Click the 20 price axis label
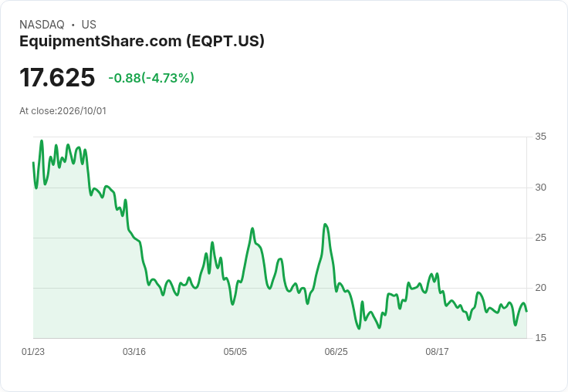Screen dimensions: 568x392 tap(540, 288)
